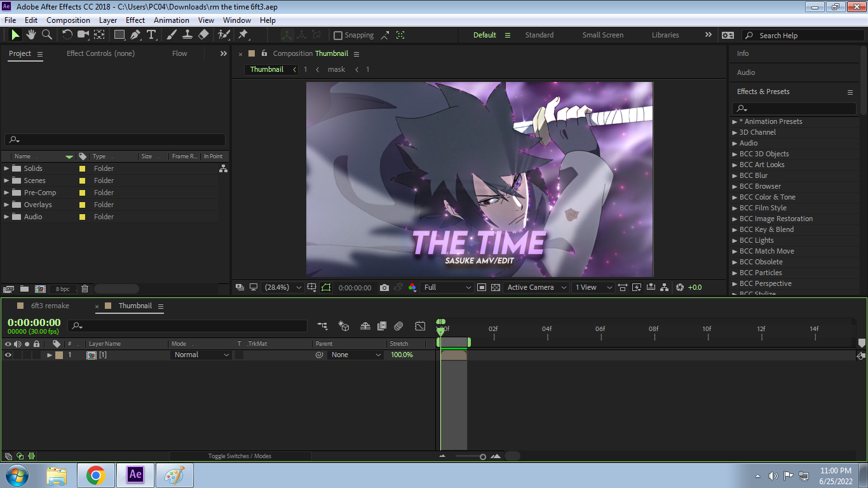Open the 1 View layout dropdown

593,287
